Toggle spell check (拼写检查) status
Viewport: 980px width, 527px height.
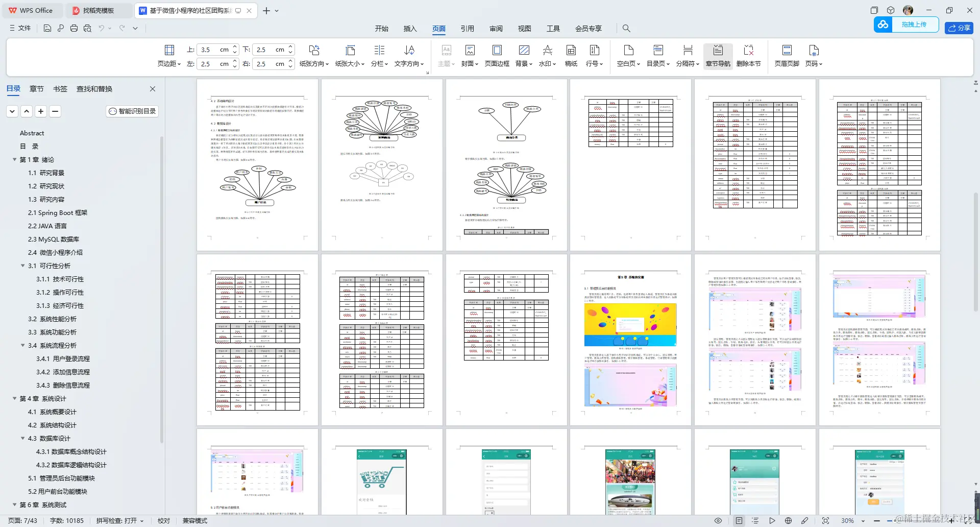pos(120,521)
